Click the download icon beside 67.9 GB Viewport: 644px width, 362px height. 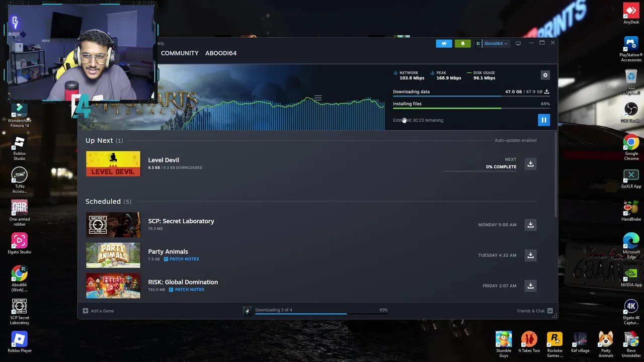[x=547, y=92]
